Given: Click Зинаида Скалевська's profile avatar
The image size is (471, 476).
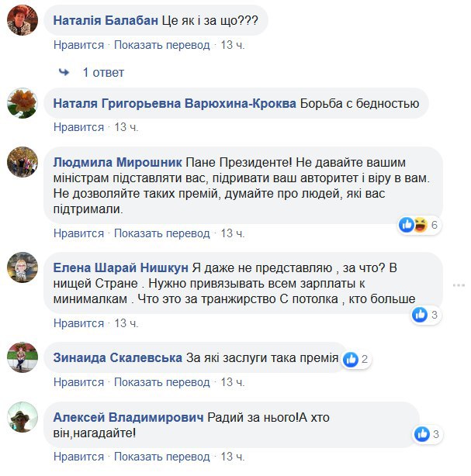Looking at the screenshot, I should [23, 357].
